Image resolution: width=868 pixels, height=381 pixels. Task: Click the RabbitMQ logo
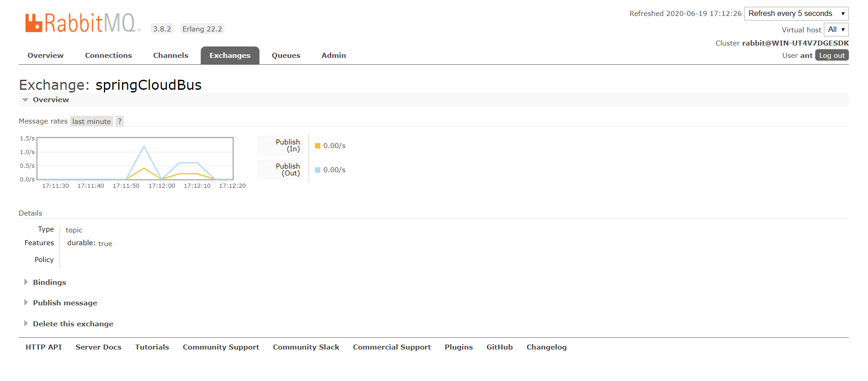coord(82,23)
